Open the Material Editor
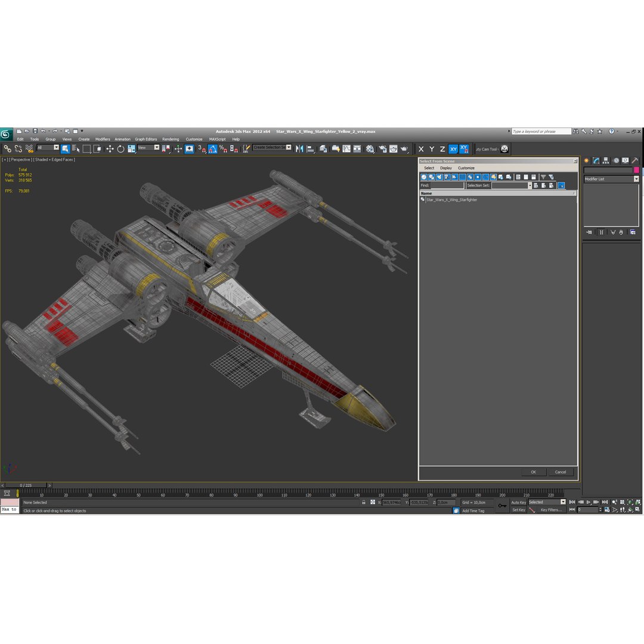 coord(370,148)
